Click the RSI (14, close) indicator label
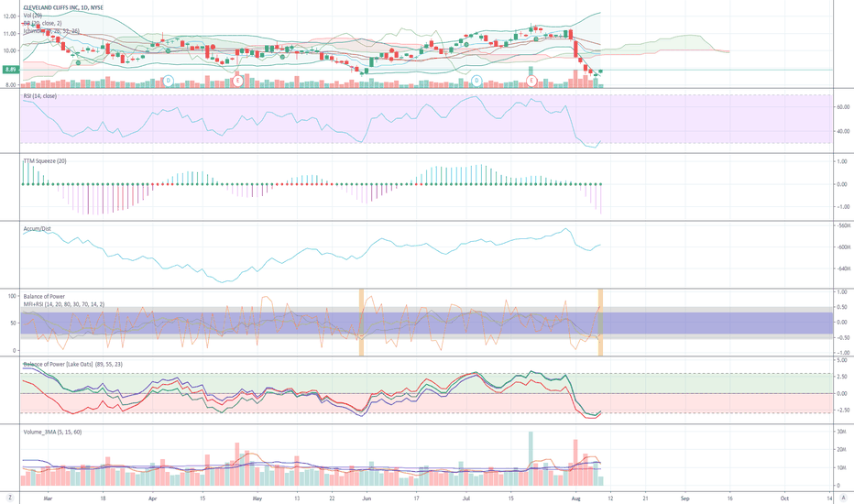The height and width of the screenshot is (504, 854). [39, 96]
